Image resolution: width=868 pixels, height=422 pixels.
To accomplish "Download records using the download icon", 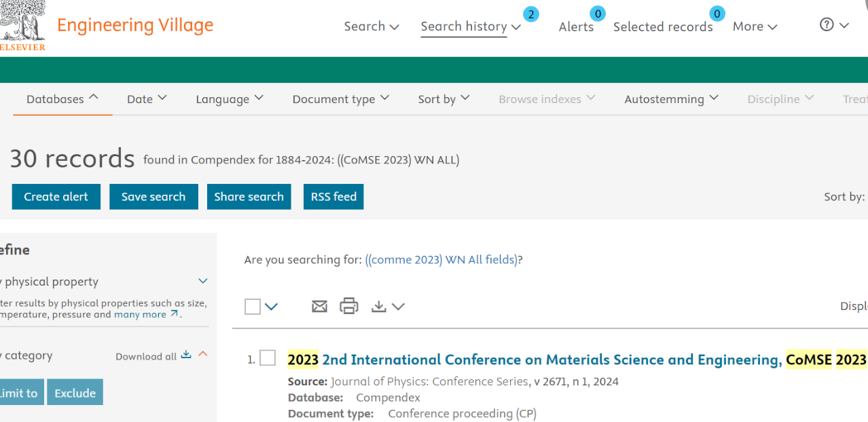I will click(x=379, y=307).
